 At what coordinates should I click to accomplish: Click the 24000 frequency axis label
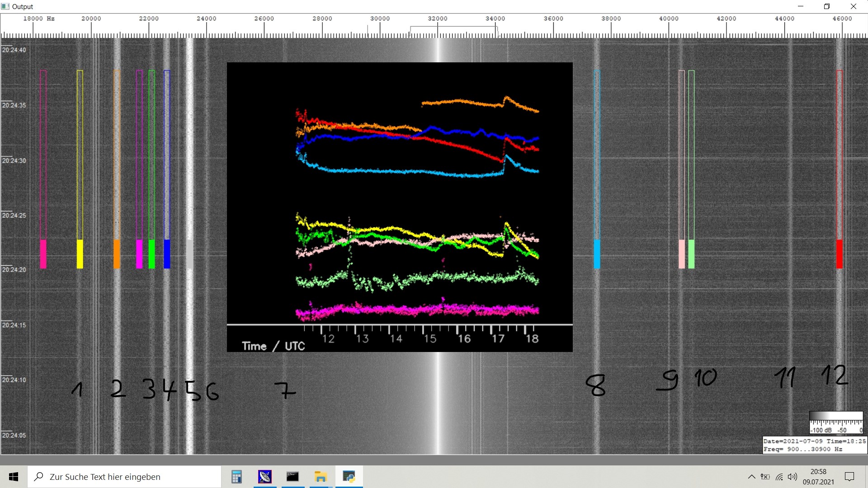coord(207,19)
